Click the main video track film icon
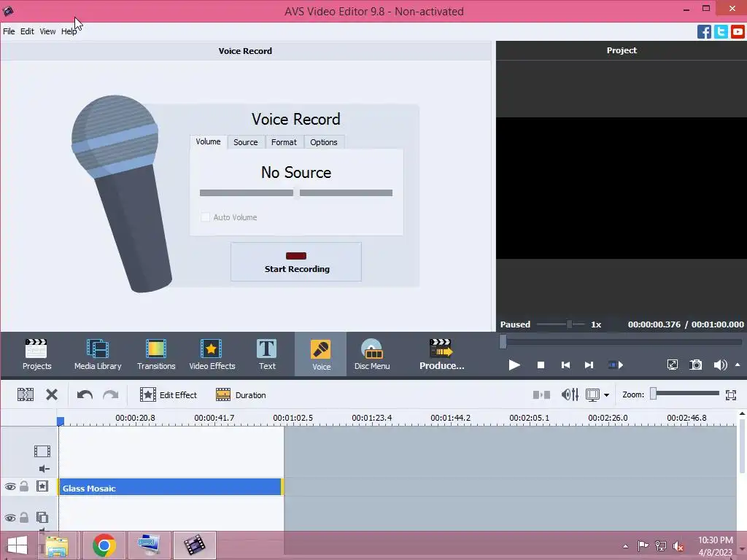This screenshot has width=747, height=560. (x=42, y=451)
